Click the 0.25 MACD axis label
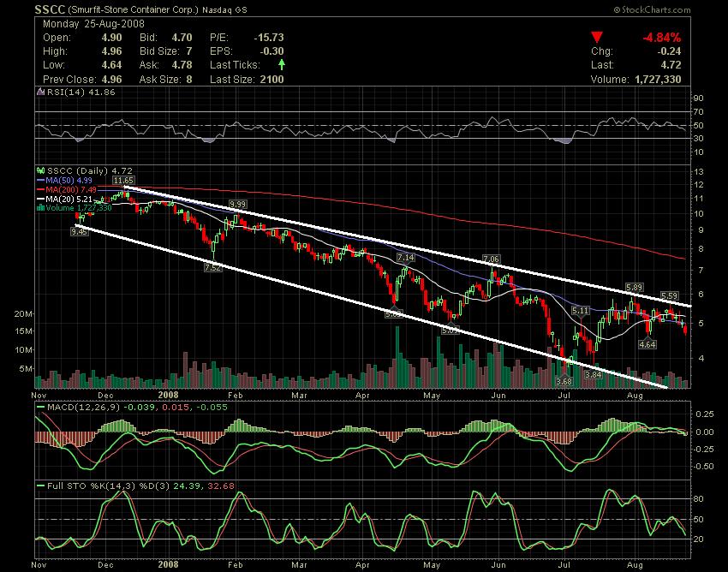Screen dimensions: 728x572 point(705,414)
